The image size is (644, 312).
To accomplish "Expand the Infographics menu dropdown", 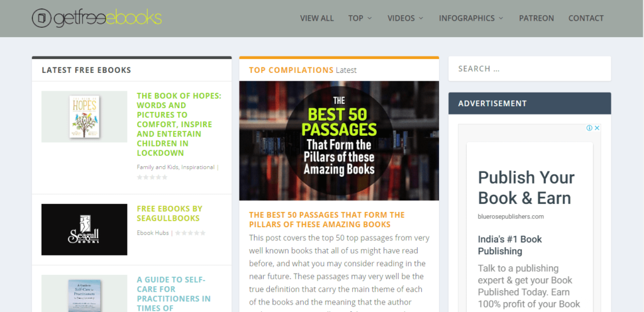I will [x=471, y=18].
